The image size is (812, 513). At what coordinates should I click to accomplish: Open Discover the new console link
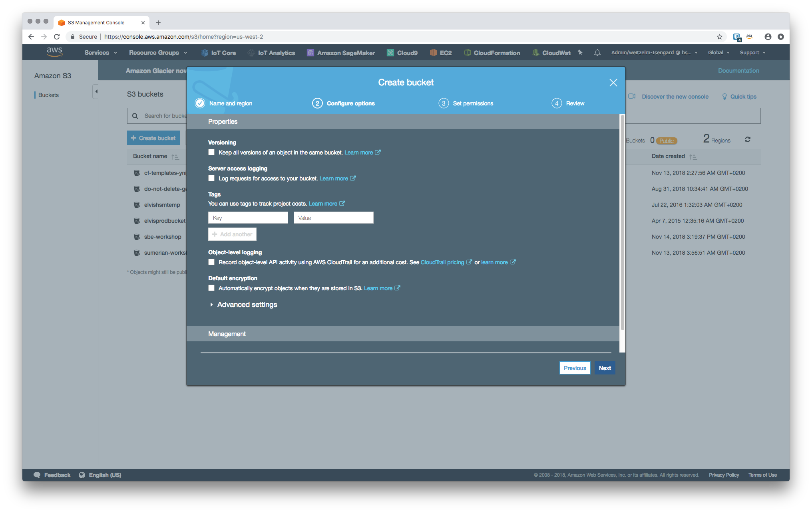pos(675,97)
